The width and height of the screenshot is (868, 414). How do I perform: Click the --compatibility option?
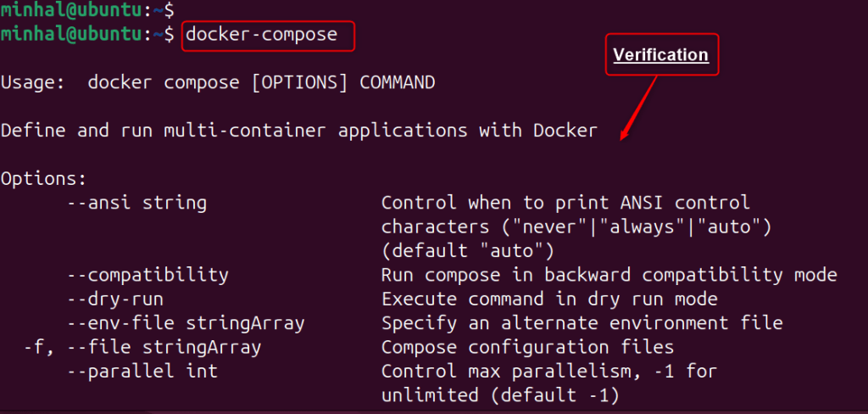147,275
